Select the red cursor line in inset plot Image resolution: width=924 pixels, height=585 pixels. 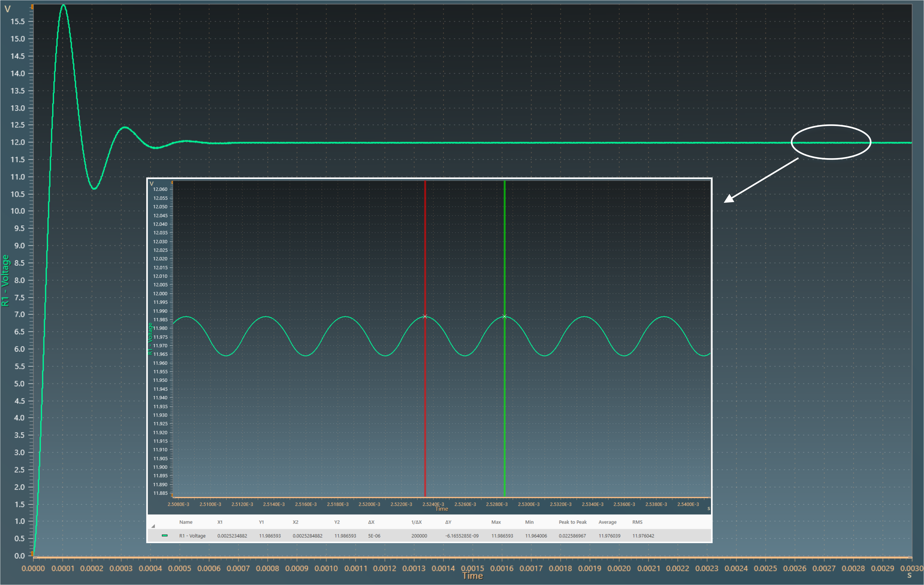tap(425, 403)
